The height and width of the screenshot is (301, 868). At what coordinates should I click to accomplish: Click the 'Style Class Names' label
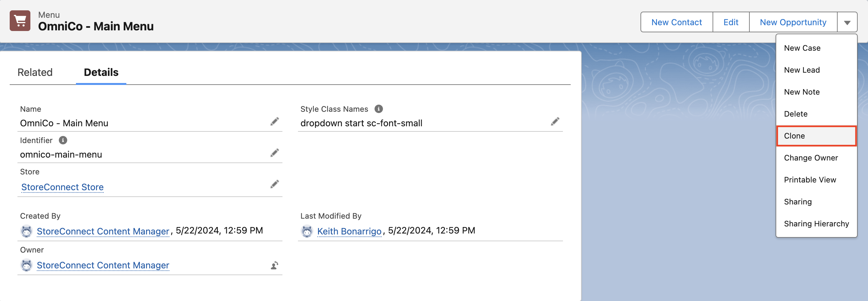click(x=334, y=109)
